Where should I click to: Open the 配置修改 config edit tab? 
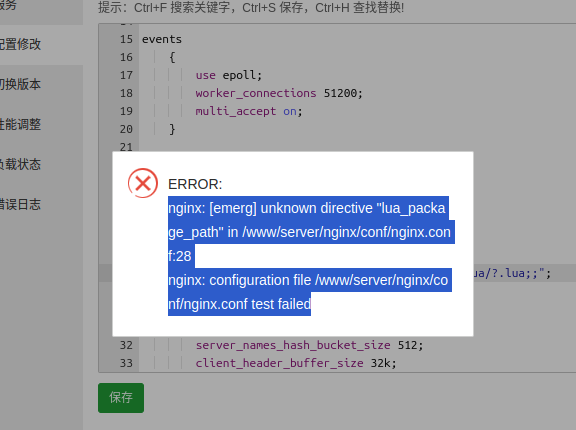[x=20, y=44]
